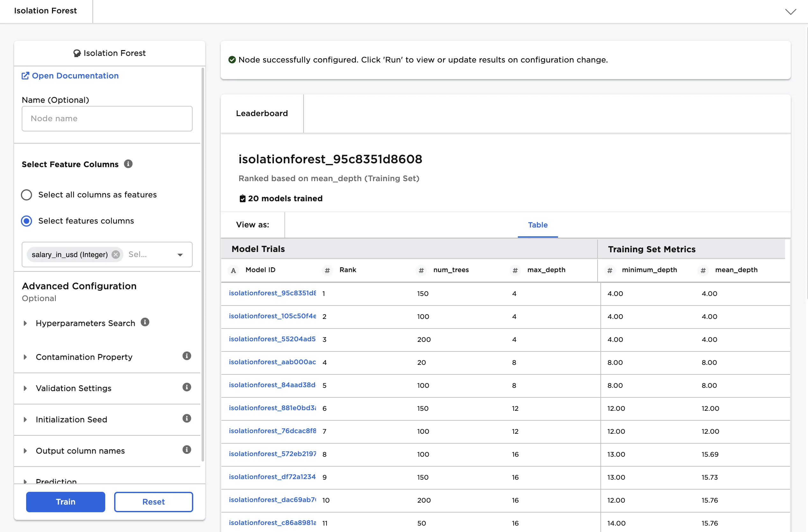This screenshot has height=532, width=808.
Task: Click Hyperparameters Search info icon
Action: click(145, 322)
